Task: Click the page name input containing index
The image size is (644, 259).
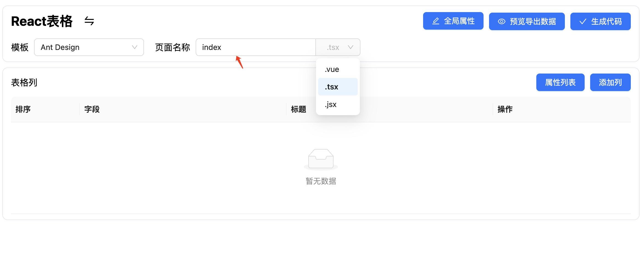Action: [x=256, y=47]
